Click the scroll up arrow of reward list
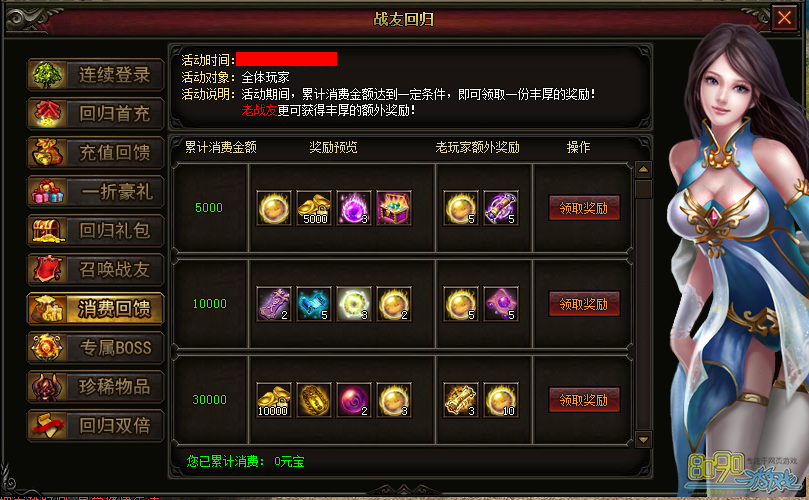 pos(643,169)
